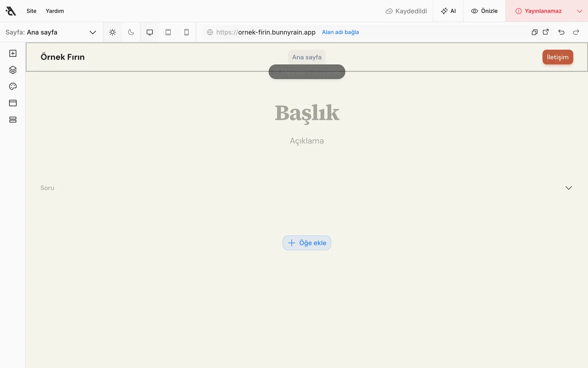The height and width of the screenshot is (368, 588).
Task: Click the redo arrow
Action: [576, 32]
